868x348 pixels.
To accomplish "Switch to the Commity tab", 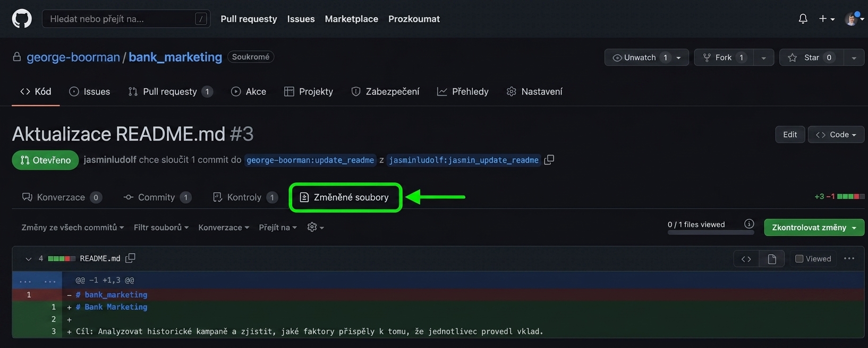I will pyautogui.click(x=157, y=197).
